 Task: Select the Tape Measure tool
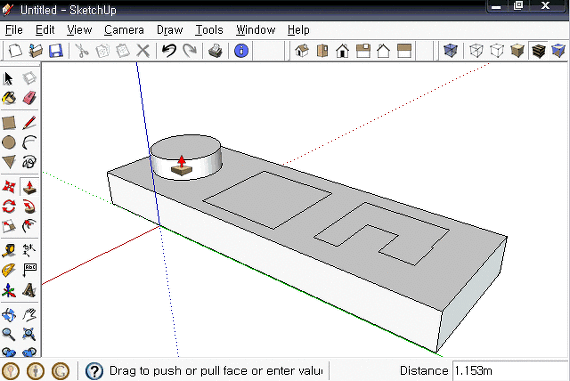[9, 251]
